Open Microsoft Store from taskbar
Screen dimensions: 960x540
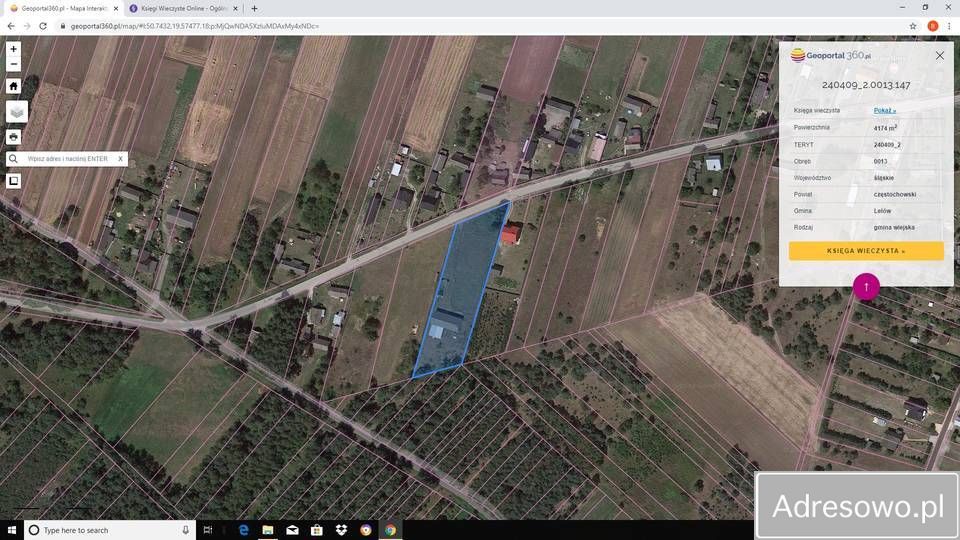coord(317,530)
